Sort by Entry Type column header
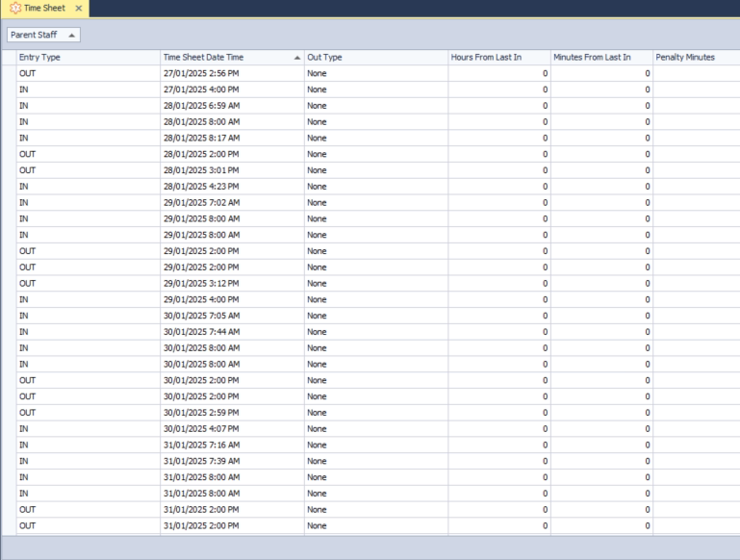740x560 pixels. click(87, 58)
